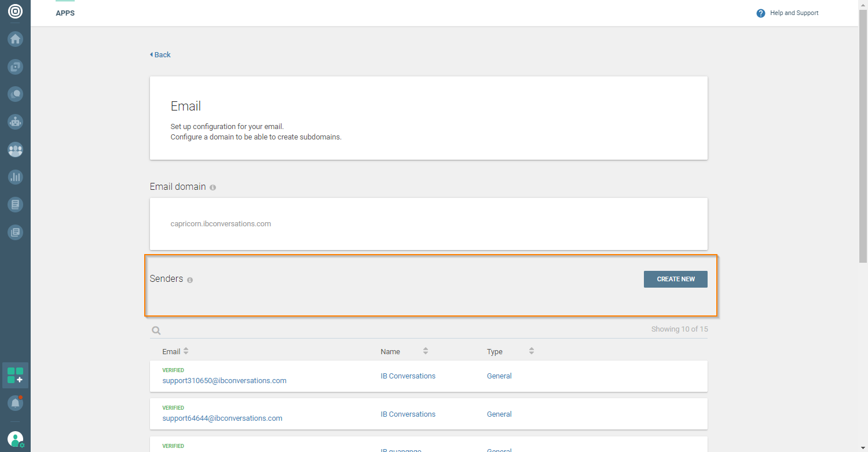
Task: Click the senders search magnifier icon
Action: (156, 330)
